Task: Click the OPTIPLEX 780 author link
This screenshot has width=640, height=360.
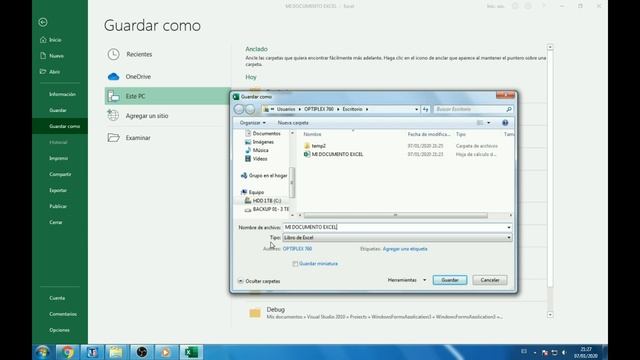Action: [297, 249]
